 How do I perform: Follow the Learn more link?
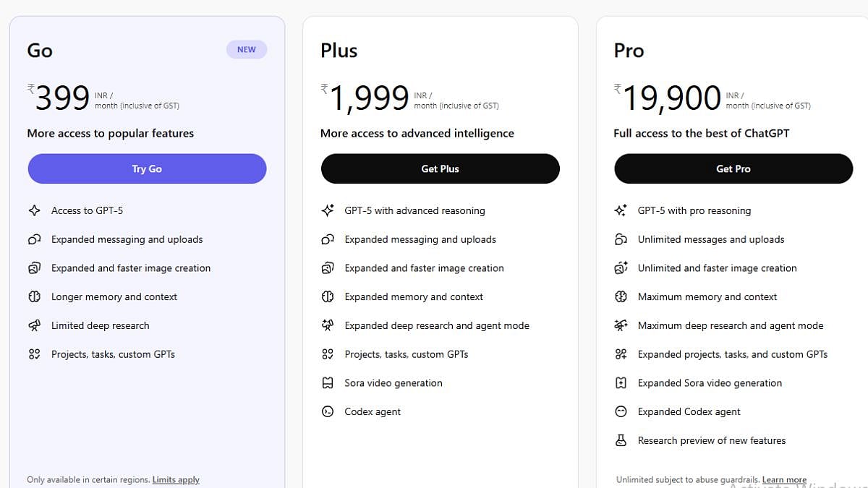[x=784, y=479]
